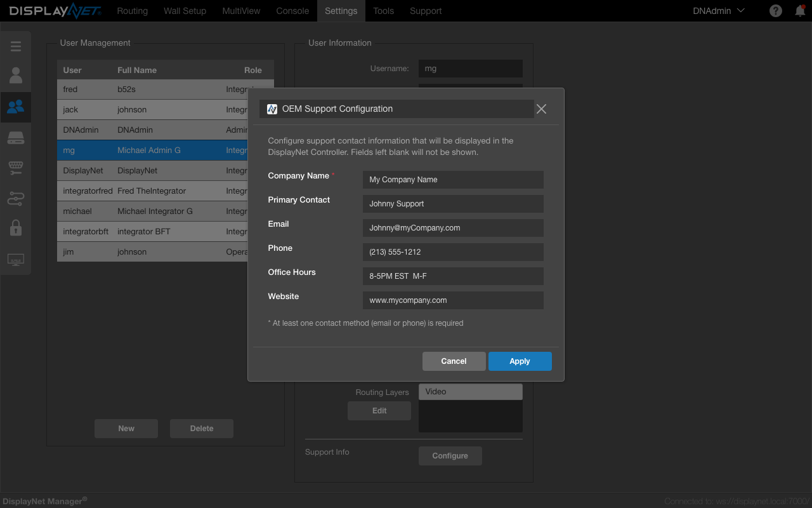Open the Tools menu

(x=383, y=11)
